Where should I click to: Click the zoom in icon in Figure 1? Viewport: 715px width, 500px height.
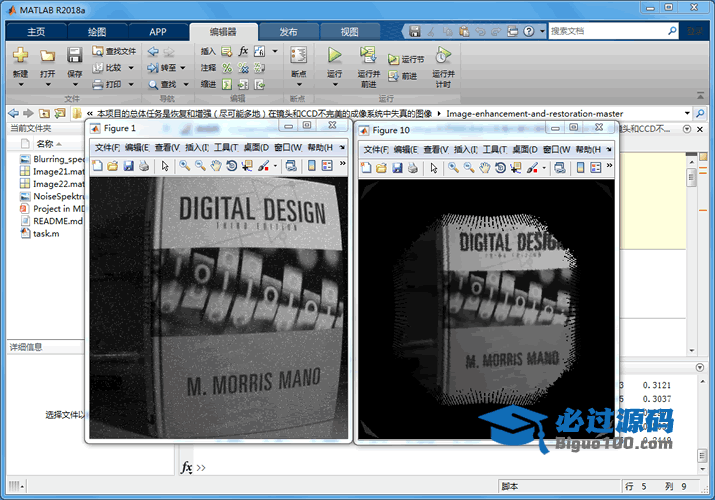[185, 166]
